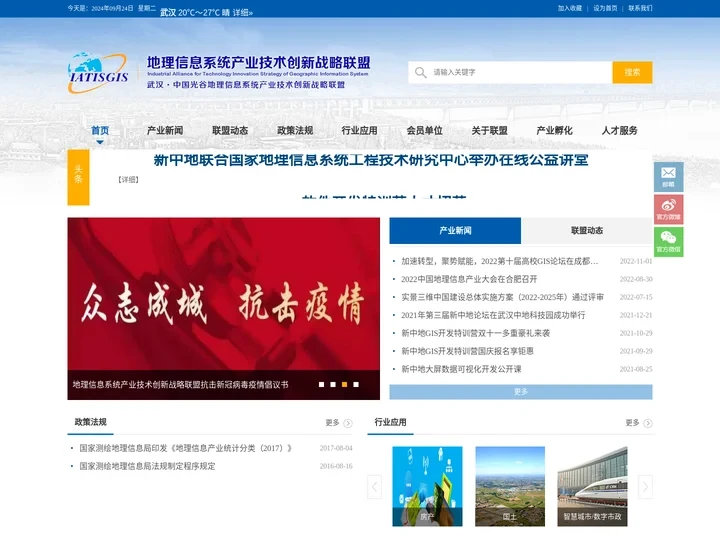Open the 产业孵化 navigation menu item
Viewport: 720px width, 540px height.
coord(555,130)
